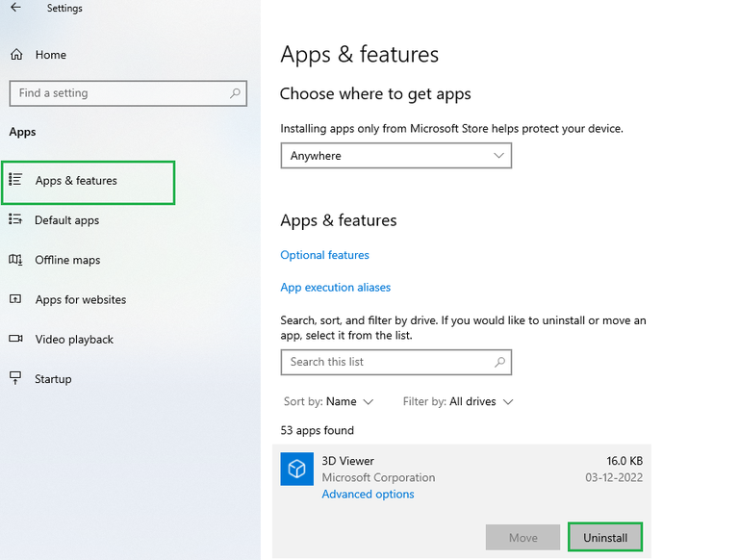Click the Video playback camera icon
This screenshot has height=560, width=739.
(15, 339)
